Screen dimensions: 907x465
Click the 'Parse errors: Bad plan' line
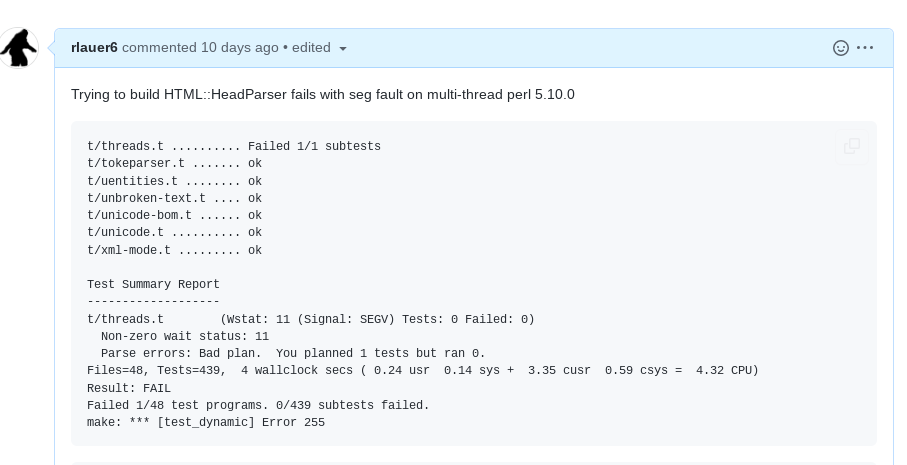[x=293, y=353]
